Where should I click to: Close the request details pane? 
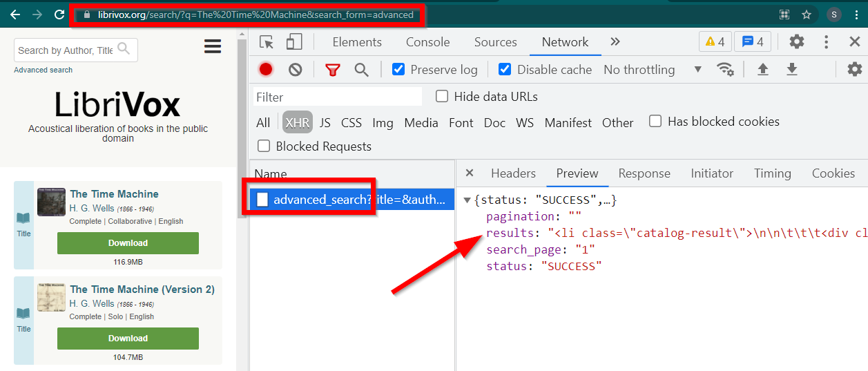pyautogui.click(x=470, y=173)
